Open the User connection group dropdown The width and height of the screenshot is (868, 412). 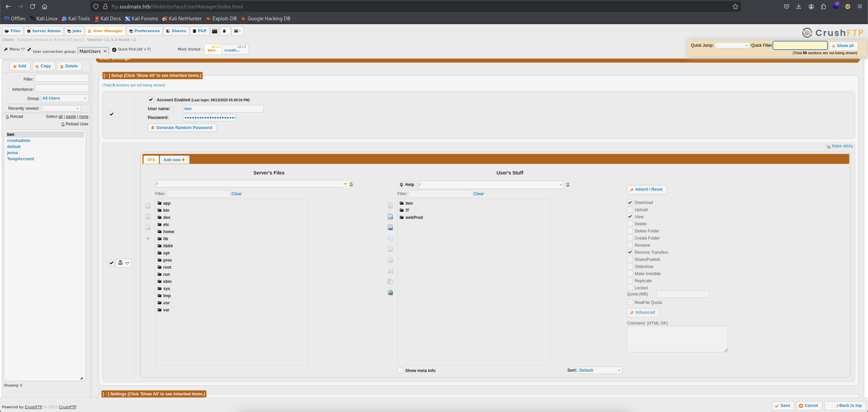[93, 51]
